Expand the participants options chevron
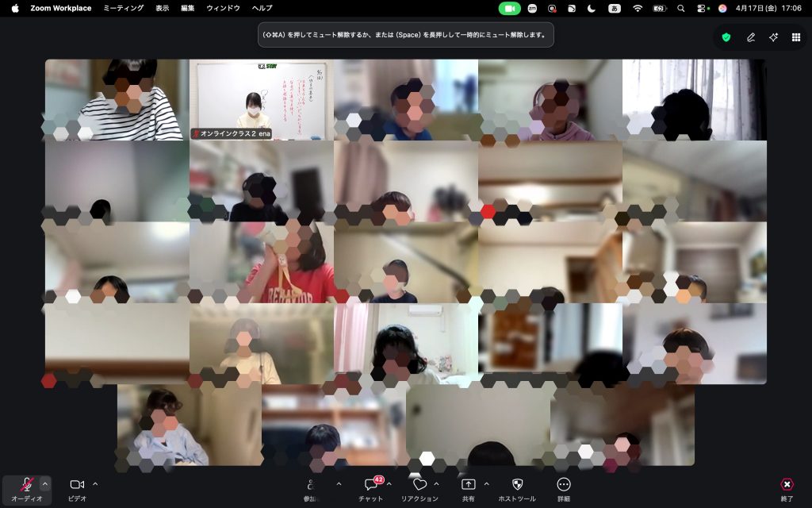The height and width of the screenshot is (508, 812). [339, 483]
